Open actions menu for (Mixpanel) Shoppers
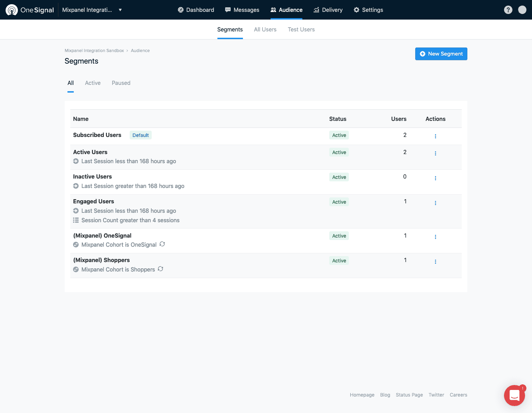 pos(435,261)
